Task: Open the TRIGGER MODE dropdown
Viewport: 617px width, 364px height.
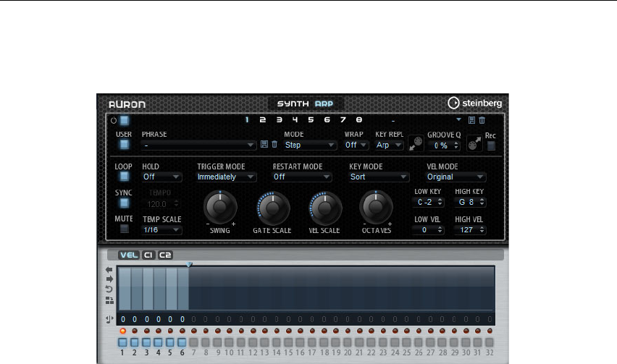Action: pyautogui.click(x=226, y=177)
